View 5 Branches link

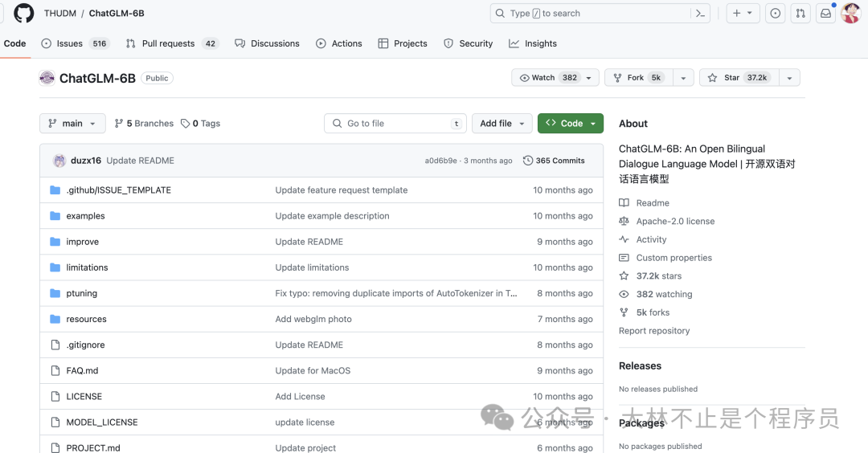coord(144,124)
